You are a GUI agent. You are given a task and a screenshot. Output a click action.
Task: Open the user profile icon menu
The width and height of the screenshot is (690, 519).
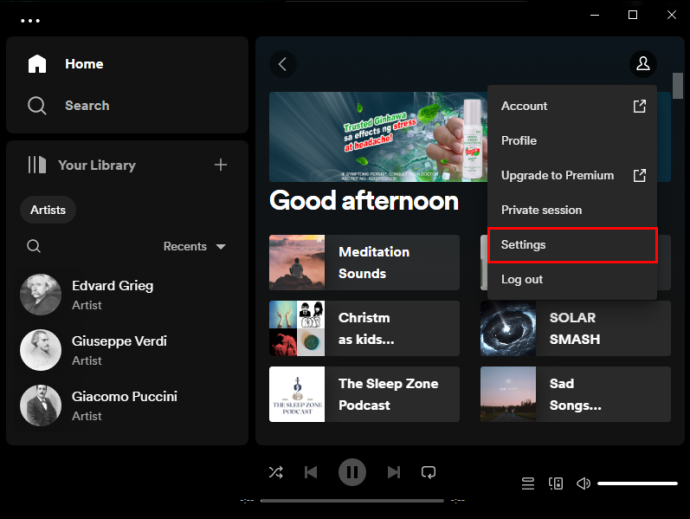(643, 64)
